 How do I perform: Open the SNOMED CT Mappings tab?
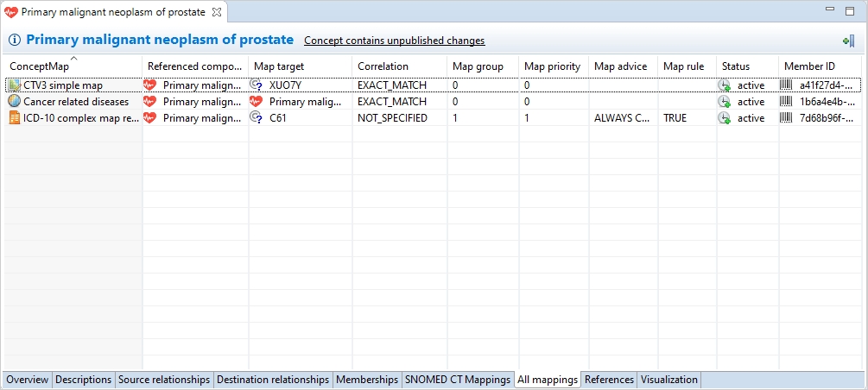458,380
